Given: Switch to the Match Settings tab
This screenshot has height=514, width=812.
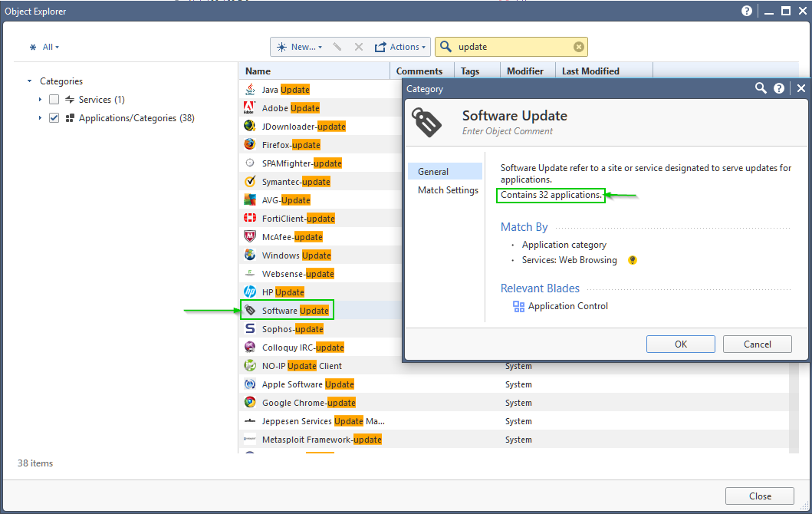Looking at the screenshot, I should tap(448, 190).
